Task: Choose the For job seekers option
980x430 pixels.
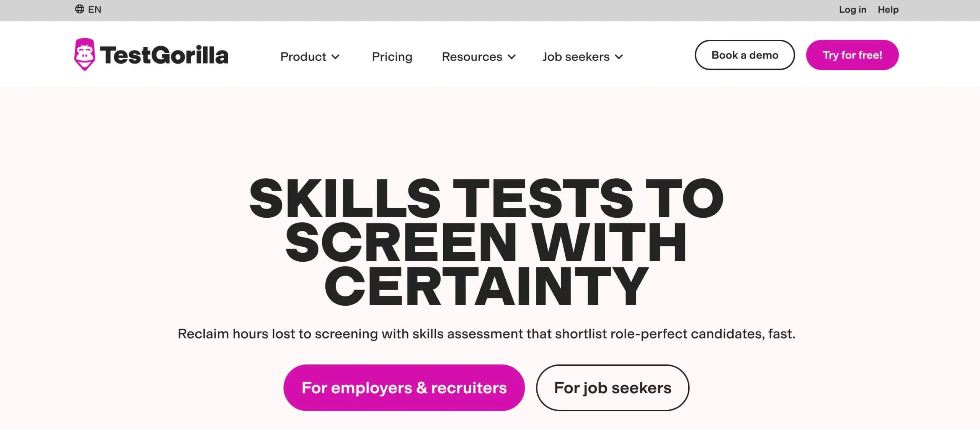Action: (x=612, y=387)
